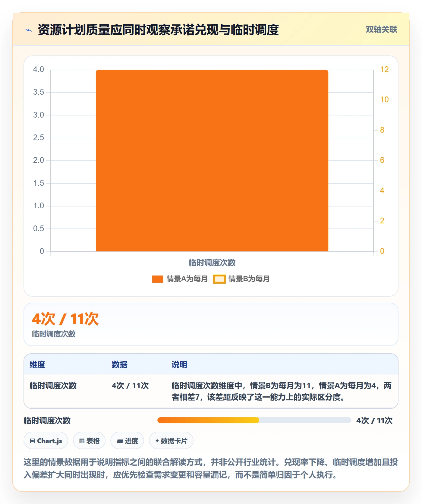The height and width of the screenshot is (504, 422).
Task: Open the 表格 chip
Action: (89, 441)
